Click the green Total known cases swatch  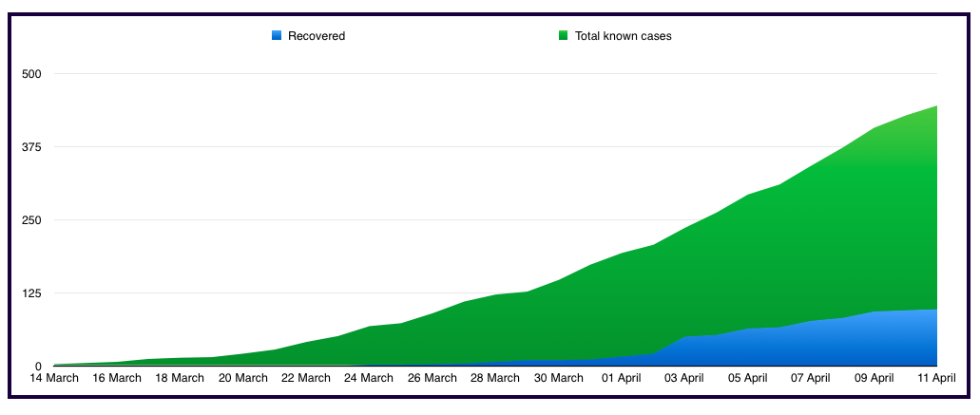[x=563, y=36]
